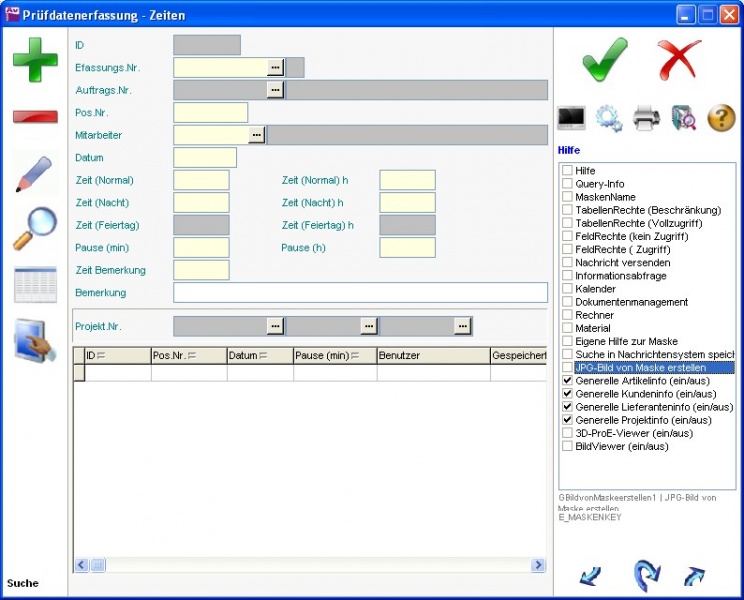Uncheck Generelle Artikelinfo (ein/aus)
Screen dimensions: 744x600
(567, 381)
